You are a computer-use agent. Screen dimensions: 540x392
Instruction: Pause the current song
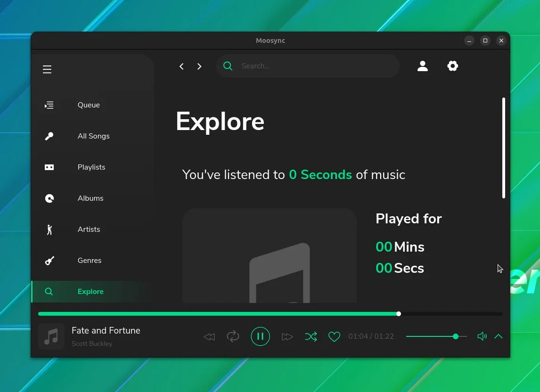tap(261, 336)
